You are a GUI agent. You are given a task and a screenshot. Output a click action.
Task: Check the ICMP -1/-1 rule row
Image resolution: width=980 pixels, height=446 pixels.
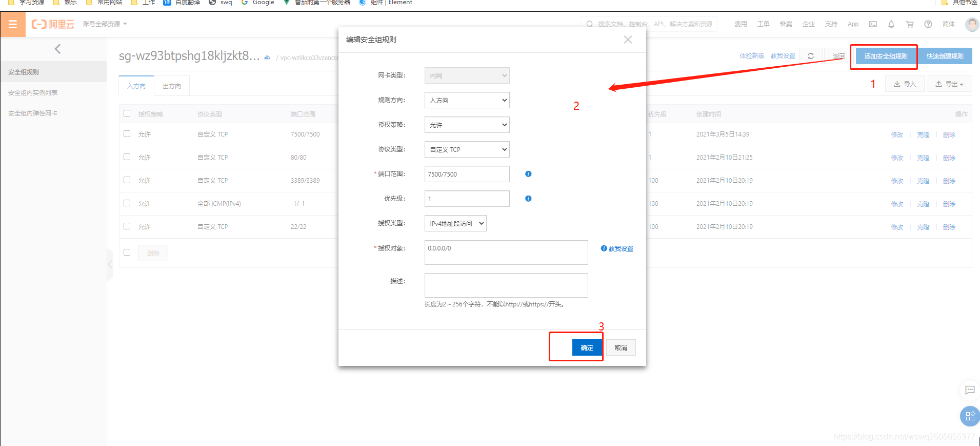[x=127, y=203]
